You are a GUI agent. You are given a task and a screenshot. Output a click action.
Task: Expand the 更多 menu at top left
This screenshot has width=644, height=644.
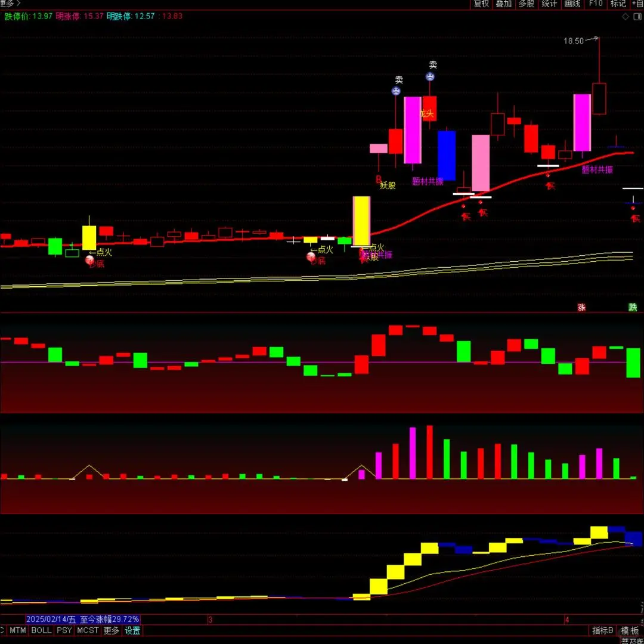point(10,4)
